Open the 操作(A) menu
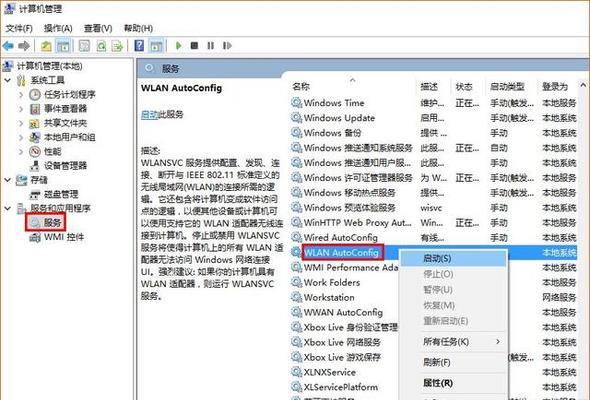The height and width of the screenshot is (400, 590). pyautogui.click(x=58, y=28)
